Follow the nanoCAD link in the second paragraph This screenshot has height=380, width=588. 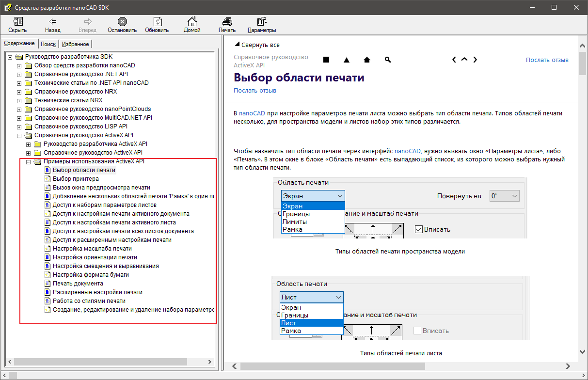(408, 151)
